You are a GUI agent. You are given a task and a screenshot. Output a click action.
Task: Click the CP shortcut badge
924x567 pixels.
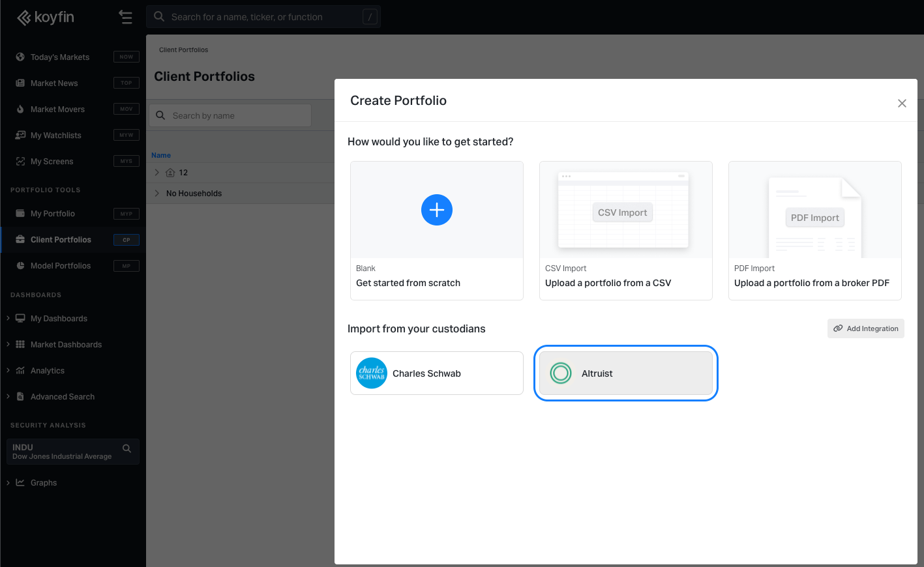(127, 240)
